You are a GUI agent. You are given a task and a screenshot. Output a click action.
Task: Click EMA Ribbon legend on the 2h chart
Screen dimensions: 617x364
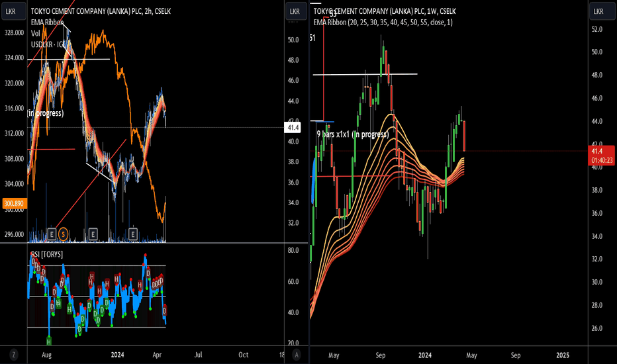(x=47, y=23)
